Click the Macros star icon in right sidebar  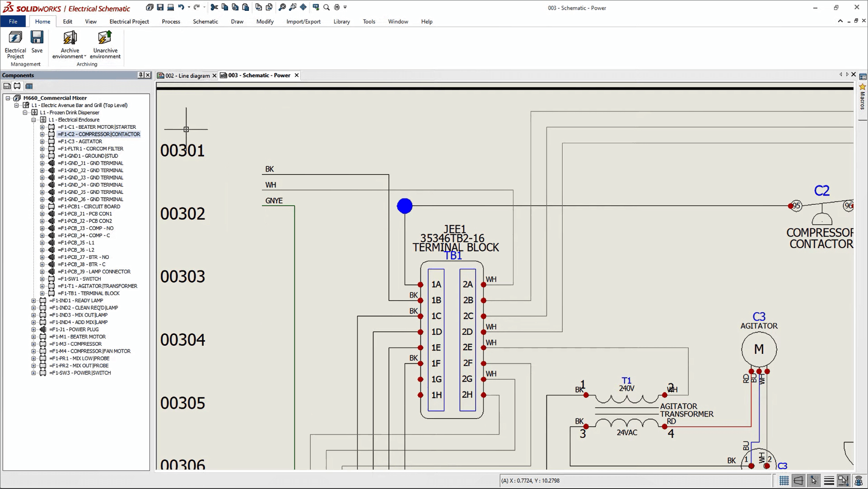[863, 86]
